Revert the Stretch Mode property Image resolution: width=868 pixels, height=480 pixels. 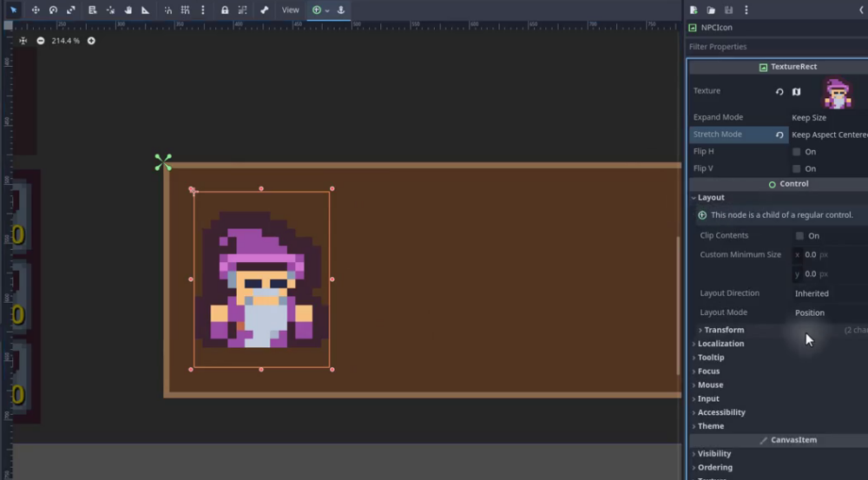coord(779,135)
